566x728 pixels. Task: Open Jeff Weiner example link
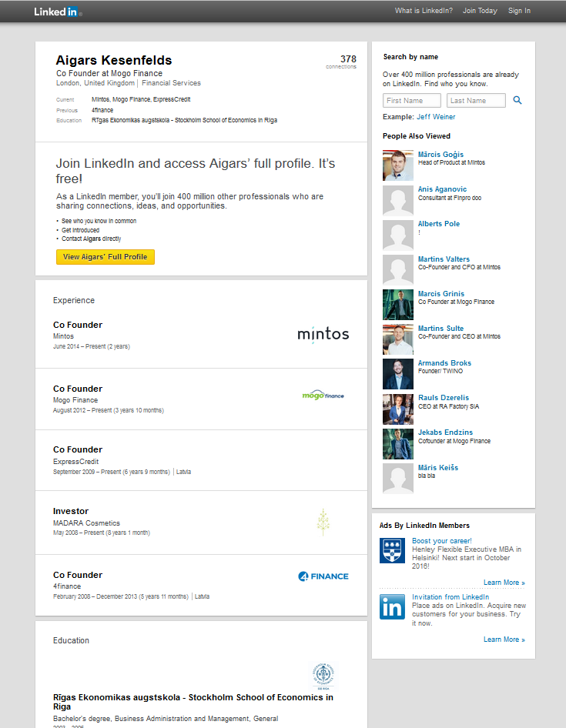(x=436, y=117)
